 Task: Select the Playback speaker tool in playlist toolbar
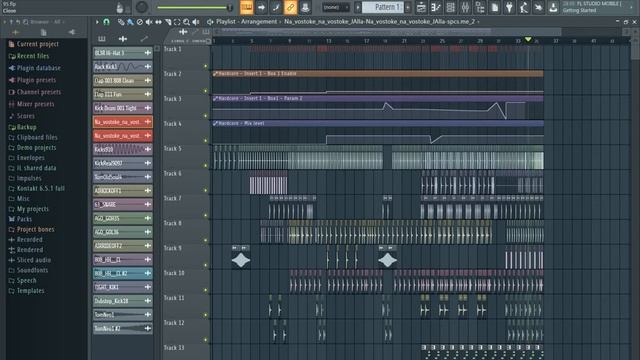click(196, 22)
